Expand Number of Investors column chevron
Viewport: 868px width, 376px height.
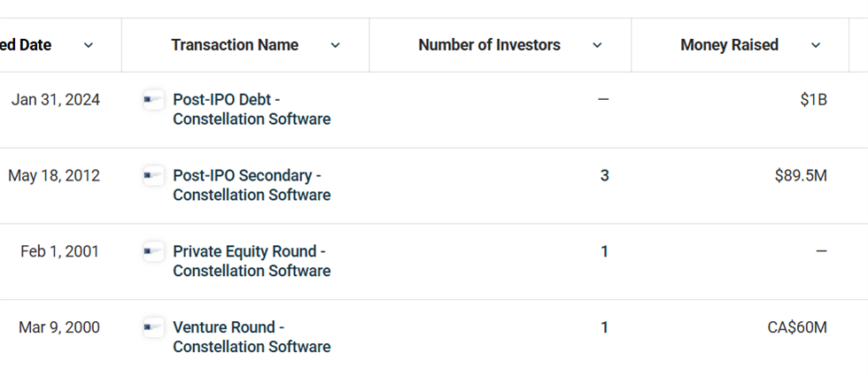(597, 45)
